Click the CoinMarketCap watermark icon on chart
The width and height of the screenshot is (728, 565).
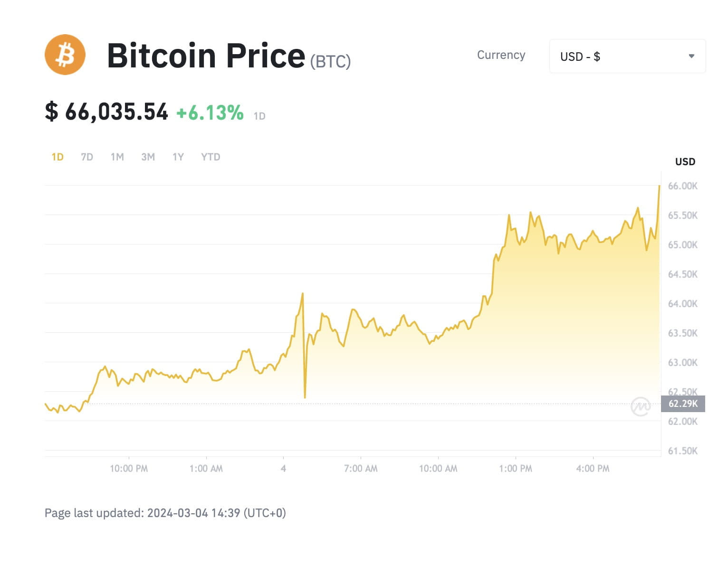(x=641, y=406)
